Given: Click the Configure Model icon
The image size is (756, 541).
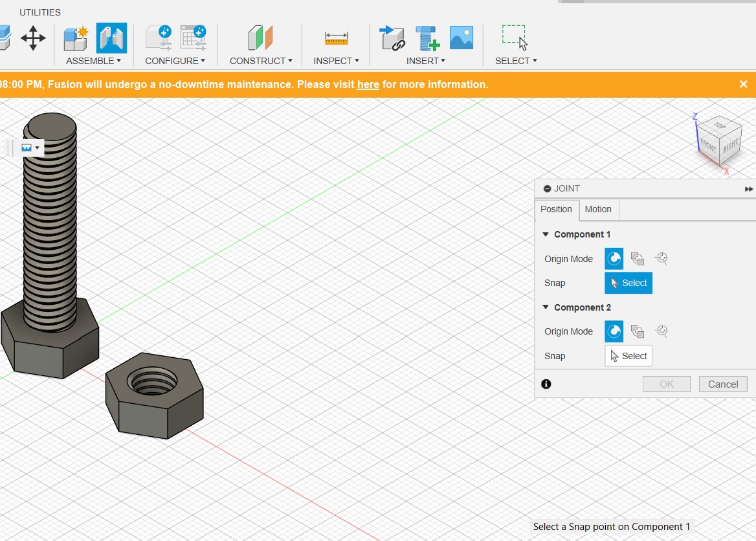Looking at the screenshot, I should click(159, 38).
